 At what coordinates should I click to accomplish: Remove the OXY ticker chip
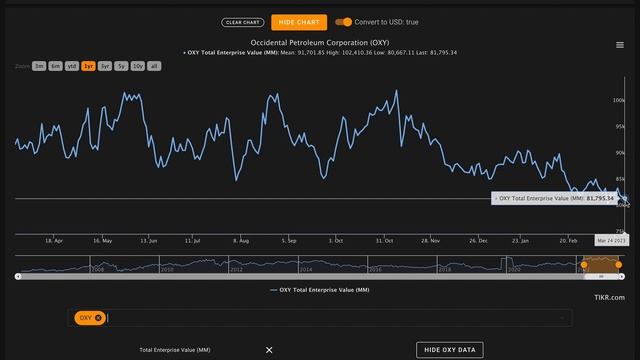click(98, 318)
